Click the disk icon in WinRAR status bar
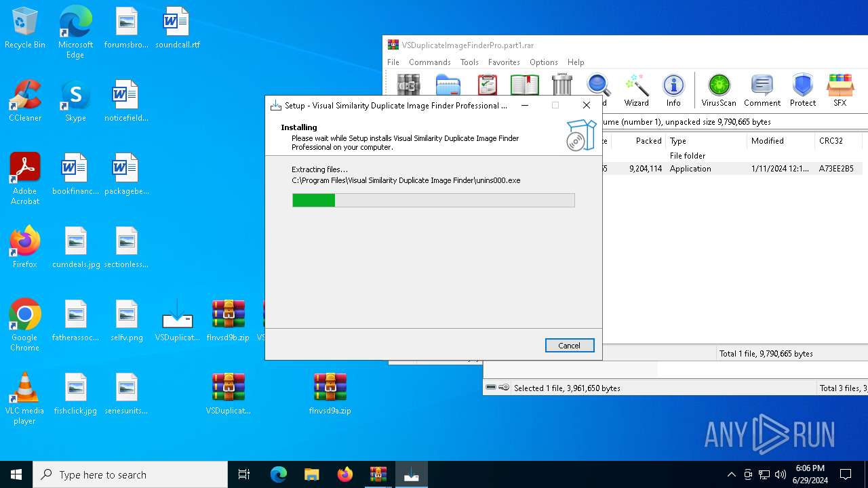The image size is (868, 488). coord(491,388)
